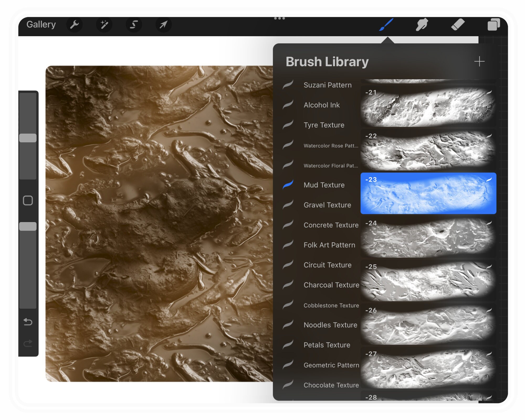Tap the square Modify button in sidebar
The image size is (525, 420).
(28, 201)
